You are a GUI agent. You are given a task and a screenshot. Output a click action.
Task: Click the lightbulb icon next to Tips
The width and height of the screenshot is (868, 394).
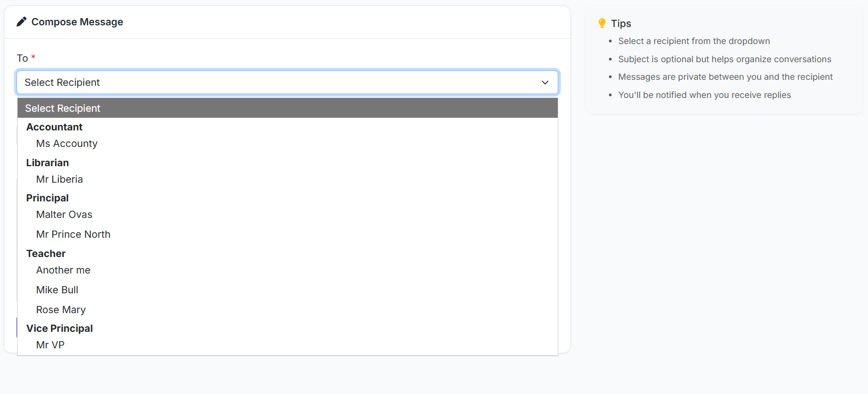coord(602,23)
